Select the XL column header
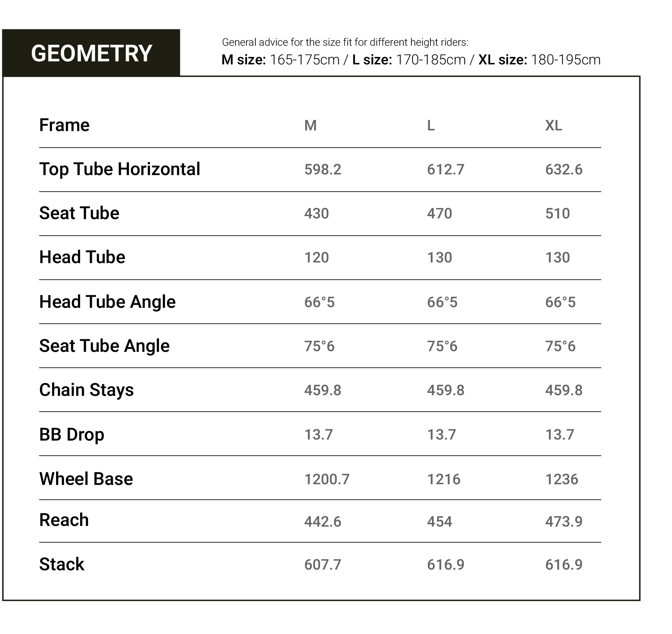This screenshot has height=634, width=672. click(x=553, y=126)
